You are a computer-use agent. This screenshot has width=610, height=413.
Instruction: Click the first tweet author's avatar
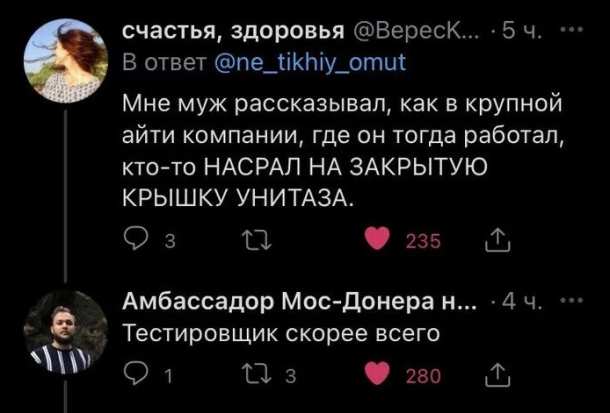[61, 61]
